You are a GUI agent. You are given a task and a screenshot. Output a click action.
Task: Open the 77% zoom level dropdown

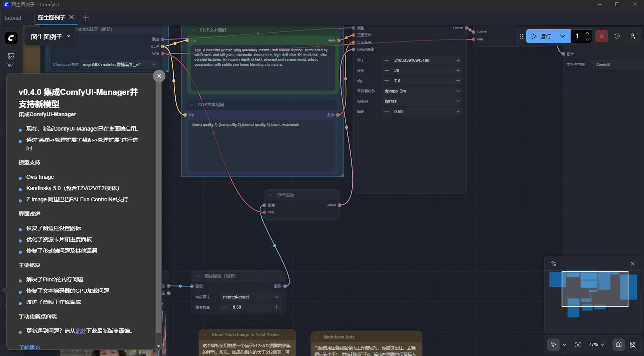point(597,345)
